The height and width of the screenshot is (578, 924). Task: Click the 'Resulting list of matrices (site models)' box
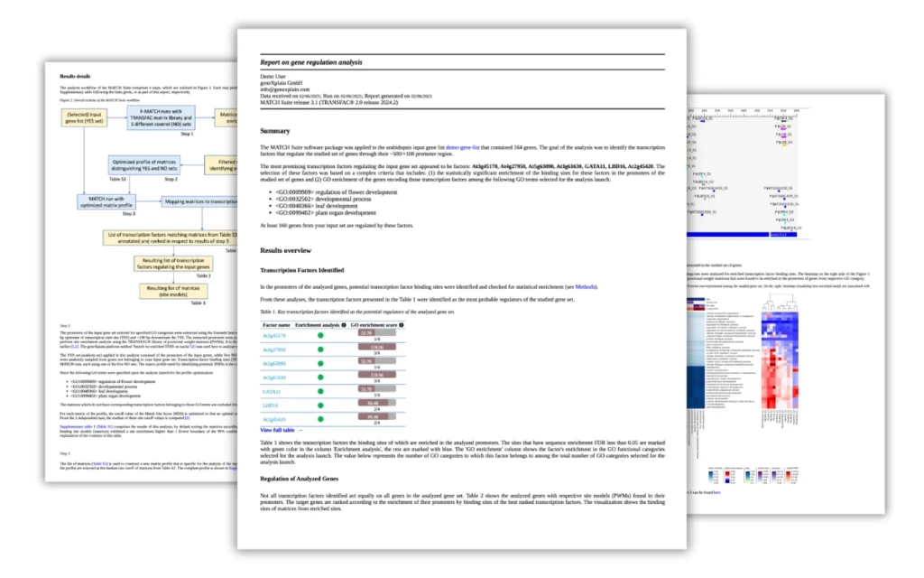(173, 292)
